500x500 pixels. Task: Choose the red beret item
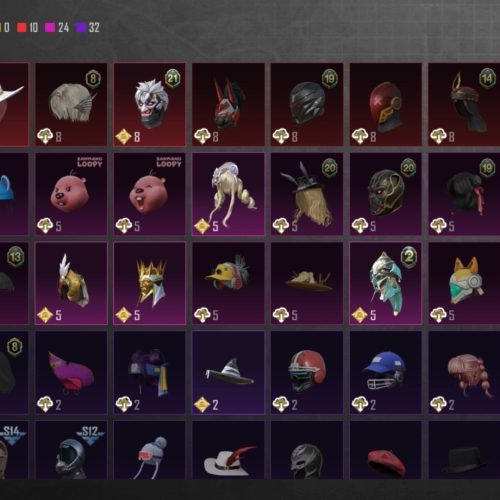[386, 450]
